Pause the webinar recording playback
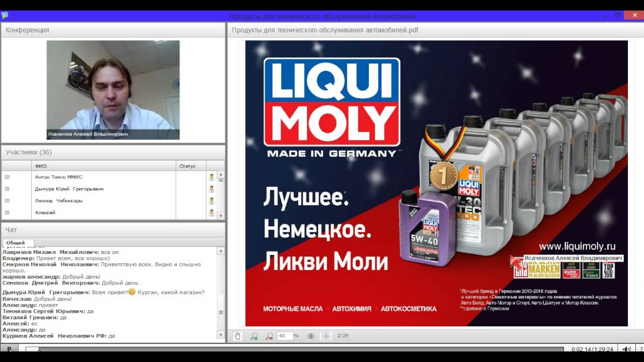644x362 pixels. (x=9, y=349)
